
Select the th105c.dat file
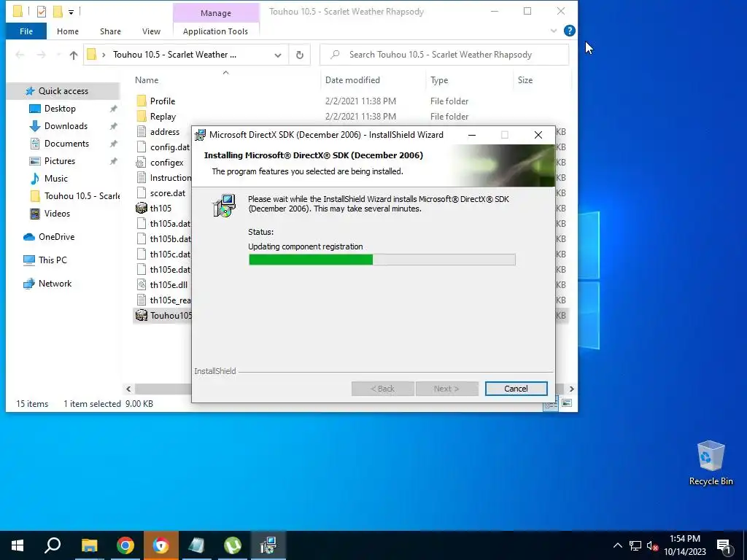pos(169,254)
